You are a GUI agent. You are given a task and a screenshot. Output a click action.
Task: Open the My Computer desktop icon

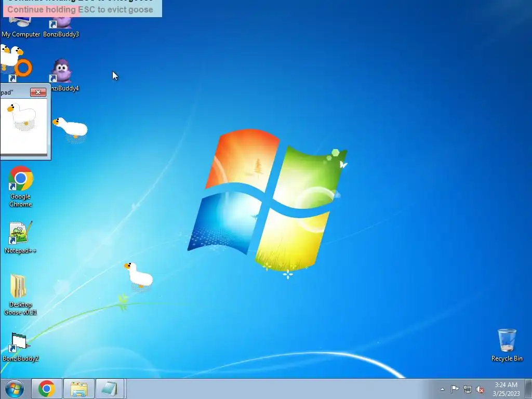click(20, 27)
